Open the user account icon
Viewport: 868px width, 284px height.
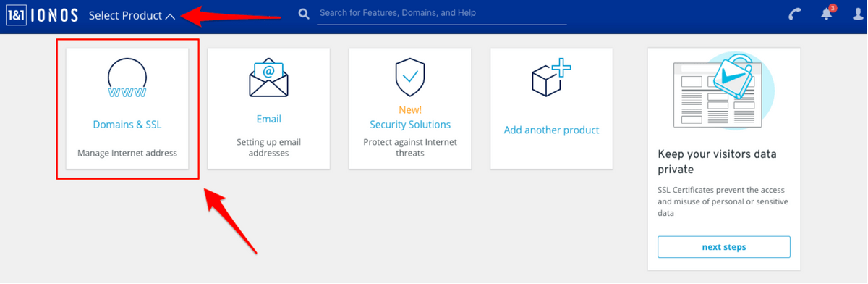(x=859, y=14)
